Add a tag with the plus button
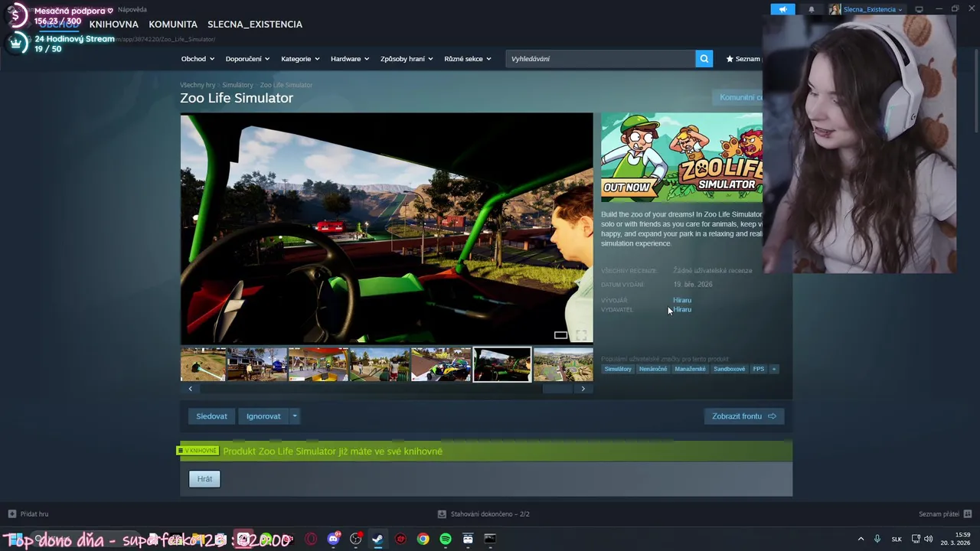Viewport: 980px width, 551px height. 774,369
